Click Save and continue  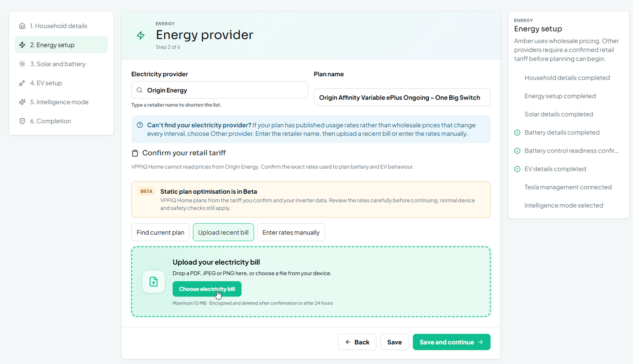(451, 342)
